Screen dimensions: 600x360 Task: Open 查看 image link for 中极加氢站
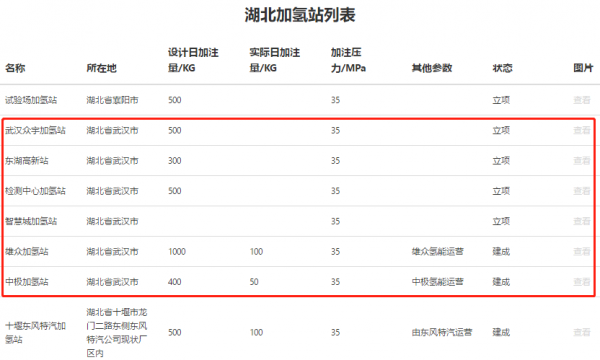tap(581, 282)
